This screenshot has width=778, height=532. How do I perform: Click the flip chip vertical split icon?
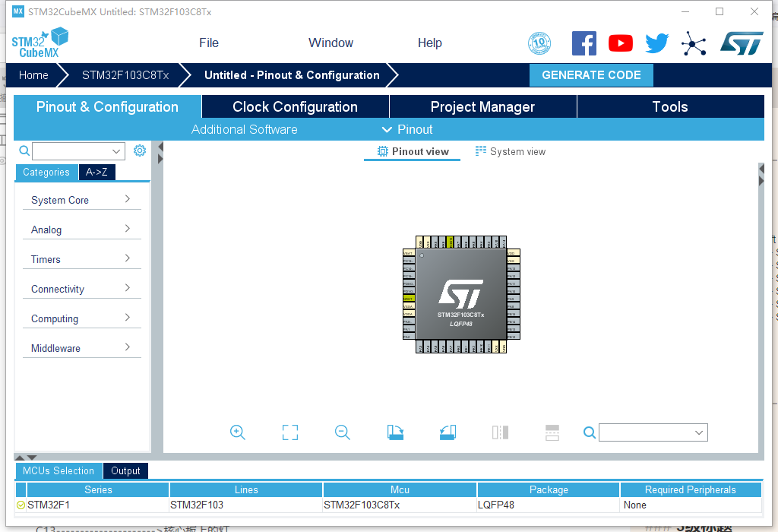tap(500, 432)
